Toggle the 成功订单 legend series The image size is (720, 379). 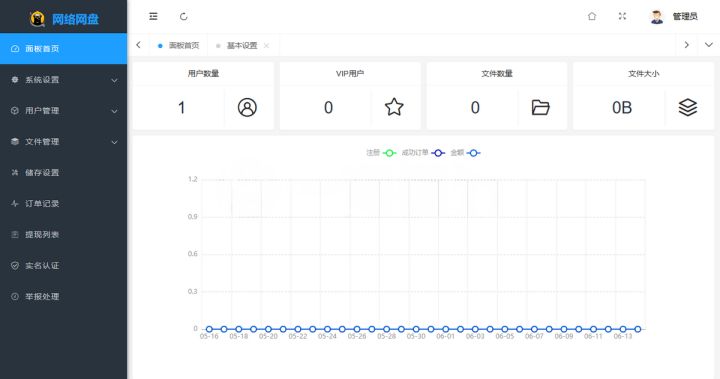423,153
